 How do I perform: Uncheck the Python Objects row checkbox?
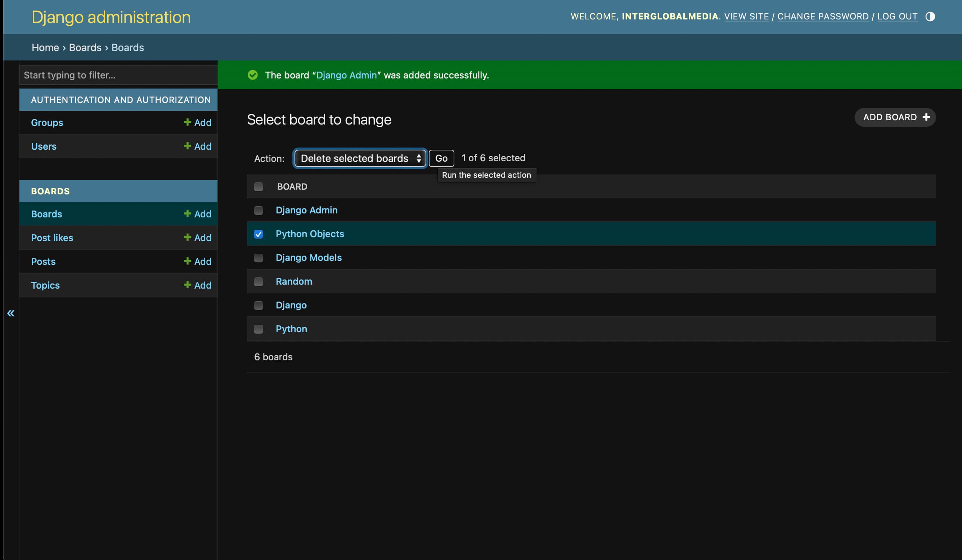pyautogui.click(x=259, y=234)
